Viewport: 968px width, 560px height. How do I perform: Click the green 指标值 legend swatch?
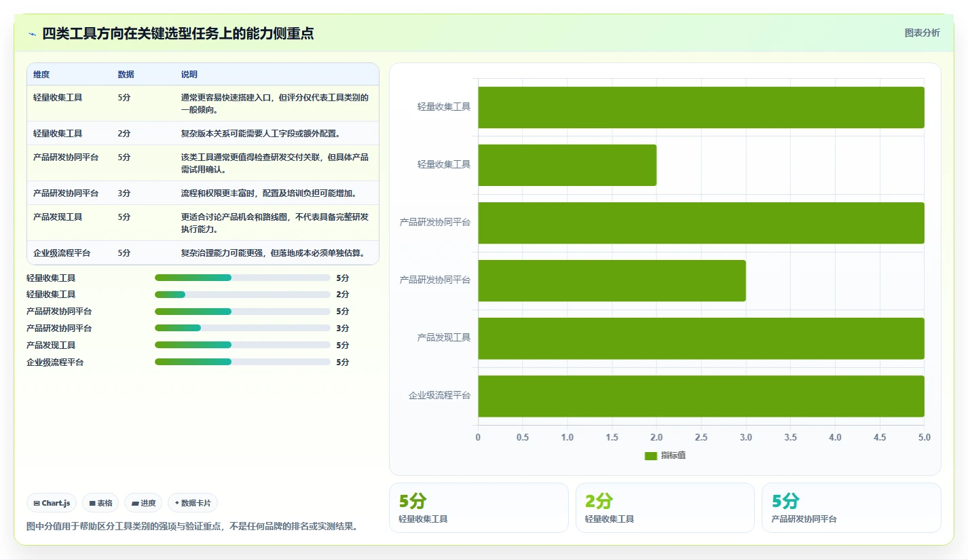pyautogui.click(x=651, y=455)
